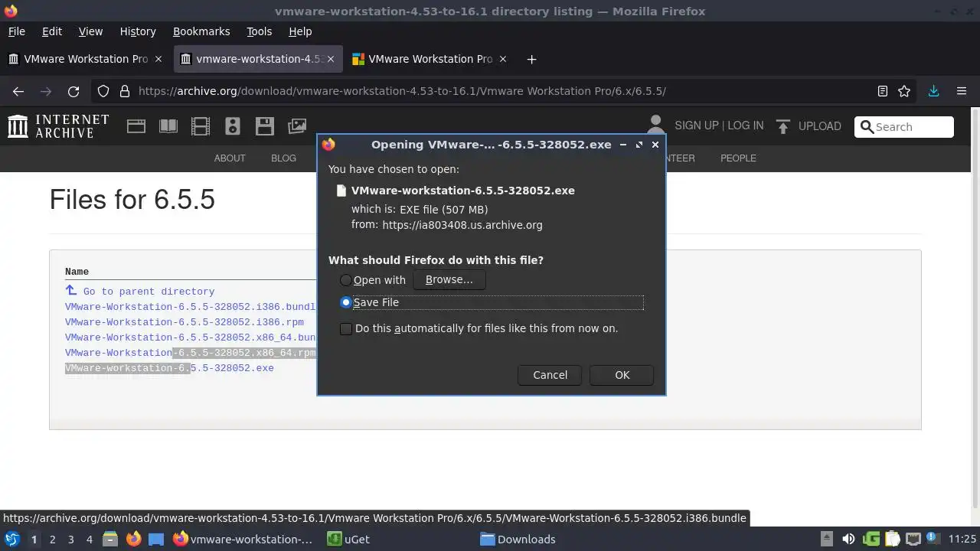Click the LOG IN link
Image resolution: width=980 pixels, height=551 pixels.
746,126
